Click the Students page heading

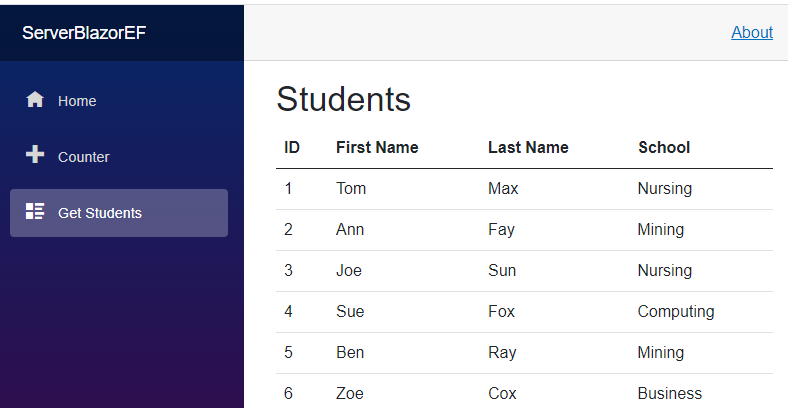coord(344,99)
